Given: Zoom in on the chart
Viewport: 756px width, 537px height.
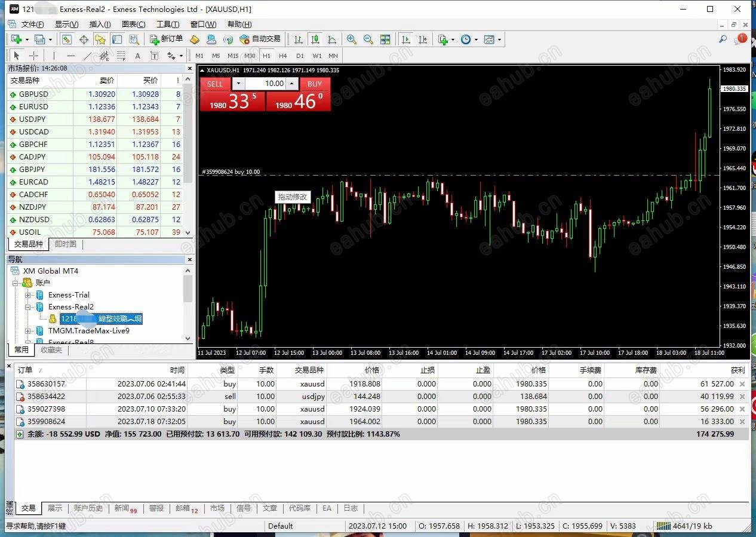Looking at the screenshot, I should [352, 39].
